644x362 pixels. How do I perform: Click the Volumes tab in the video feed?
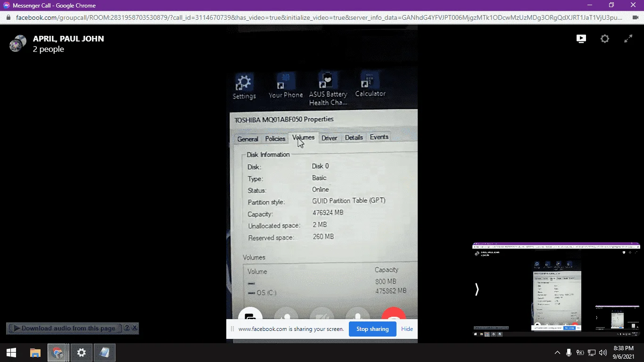click(303, 138)
